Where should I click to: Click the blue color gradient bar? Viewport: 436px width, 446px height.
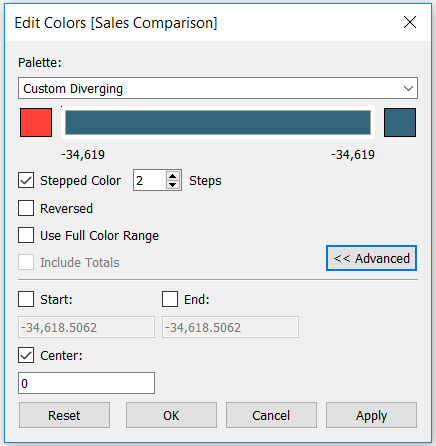point(218,123)
